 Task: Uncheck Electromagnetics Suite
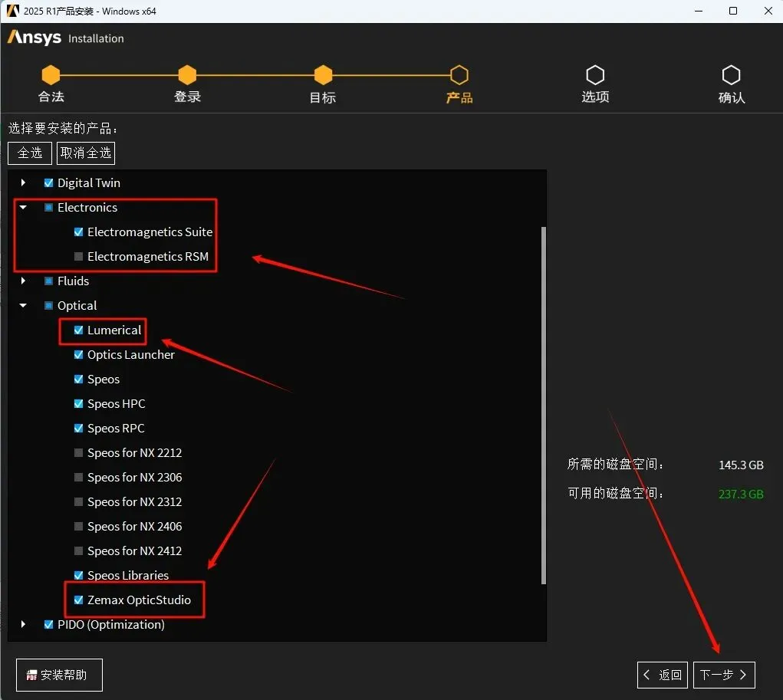coord(78,232)
